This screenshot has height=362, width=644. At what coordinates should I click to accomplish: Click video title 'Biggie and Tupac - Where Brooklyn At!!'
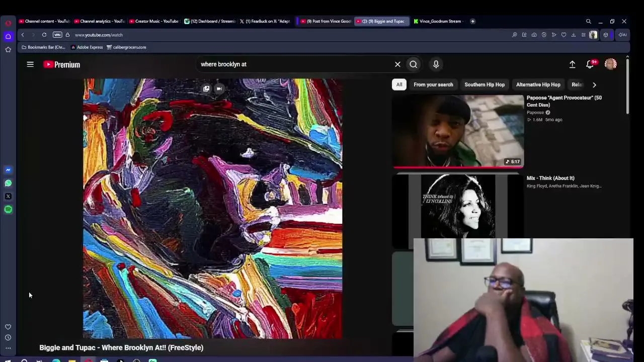(x=121, y=347)
